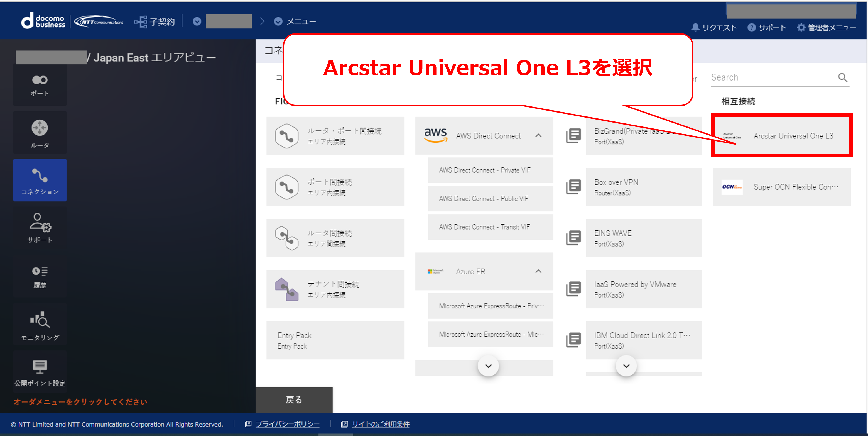Select Microsoft Azure ExpressRoute - Mic… item
The height and width of the screenshot is (436, 868).
(491, 334)
